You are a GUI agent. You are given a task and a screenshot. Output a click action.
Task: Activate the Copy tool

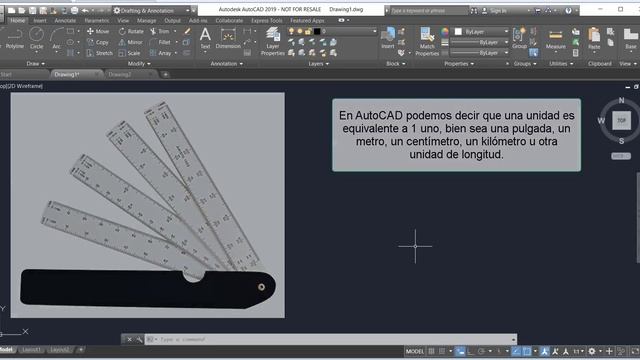click(x=98, y=42)
